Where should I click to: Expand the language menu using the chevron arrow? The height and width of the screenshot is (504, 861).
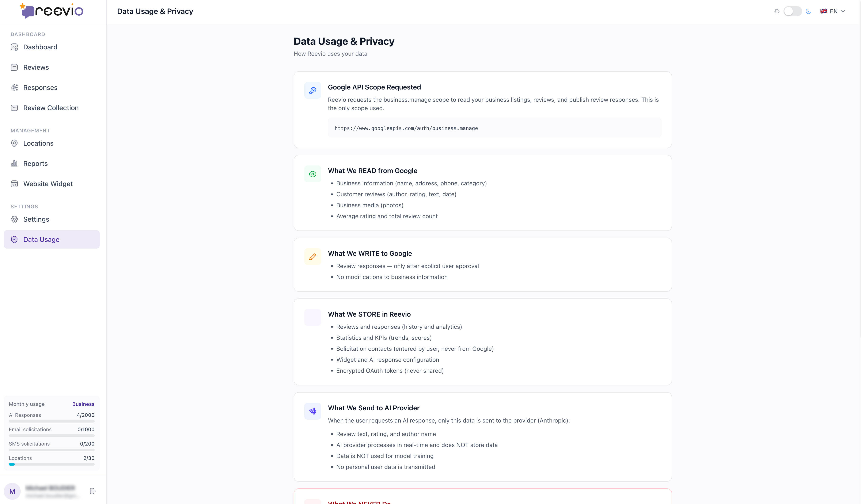(843, 11)
